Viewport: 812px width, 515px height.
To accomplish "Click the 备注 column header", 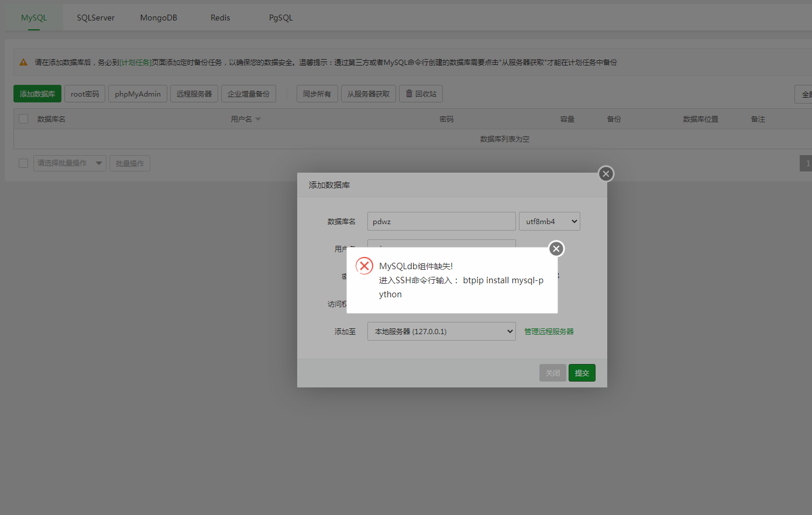I will click(758, 119).
